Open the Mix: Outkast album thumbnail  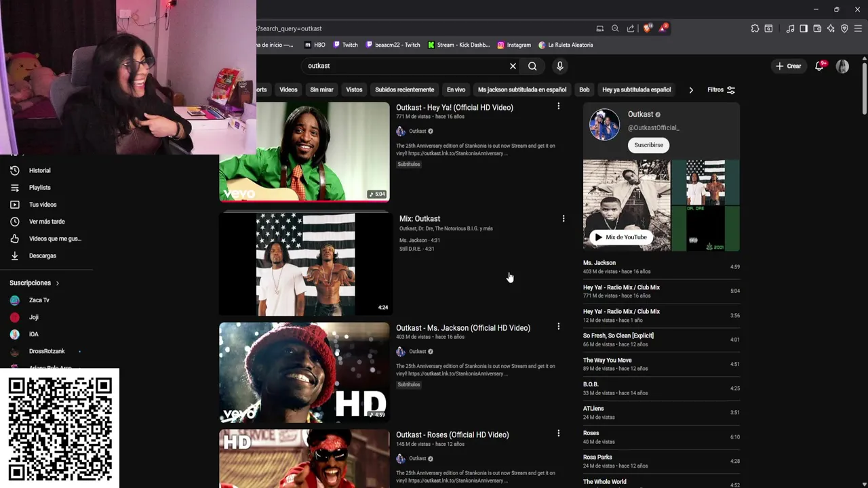click(305, 264)
